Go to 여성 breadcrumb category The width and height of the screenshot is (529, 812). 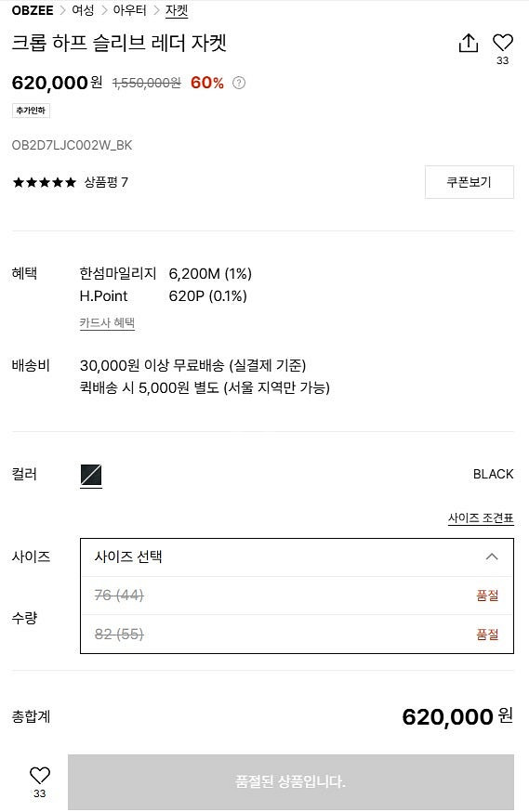tap(83, 10)
